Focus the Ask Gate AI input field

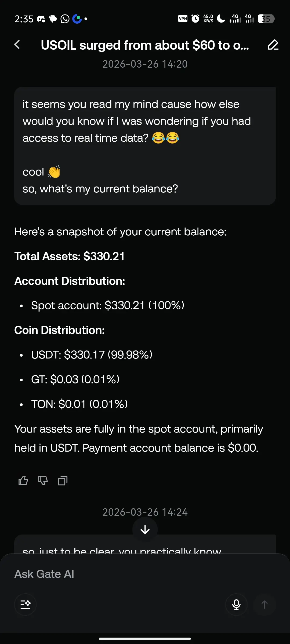(145, 574)
